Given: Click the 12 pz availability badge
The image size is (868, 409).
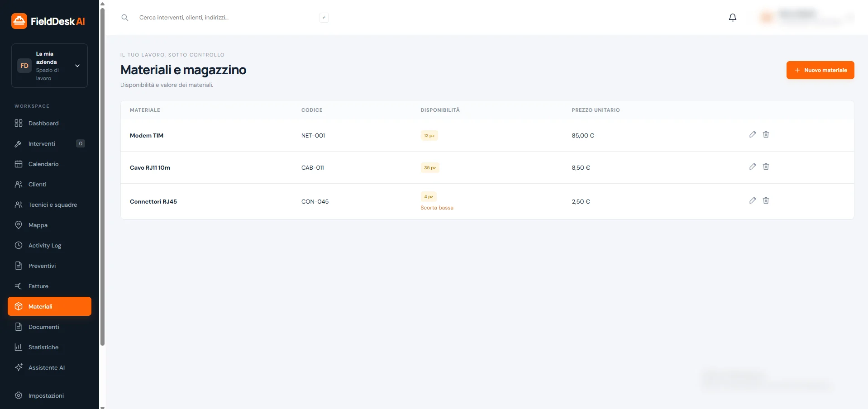Looking at the screenshot, I should click(429, 136).
